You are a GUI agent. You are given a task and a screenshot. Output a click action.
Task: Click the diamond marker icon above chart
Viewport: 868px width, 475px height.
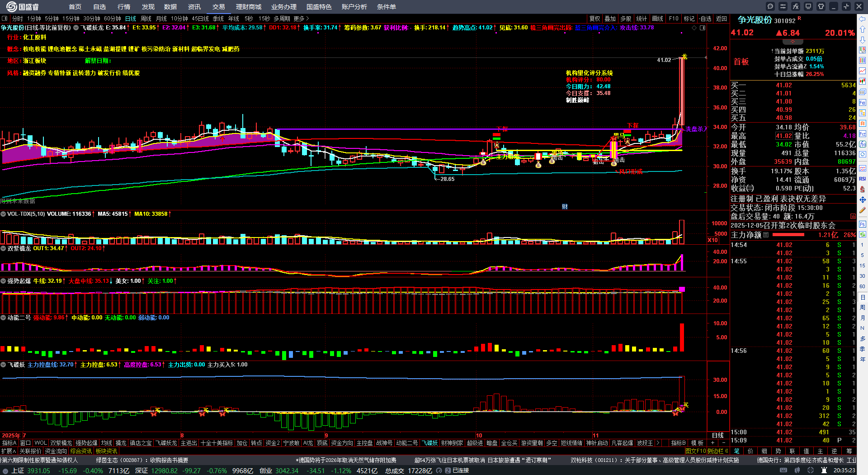point(694,28)
